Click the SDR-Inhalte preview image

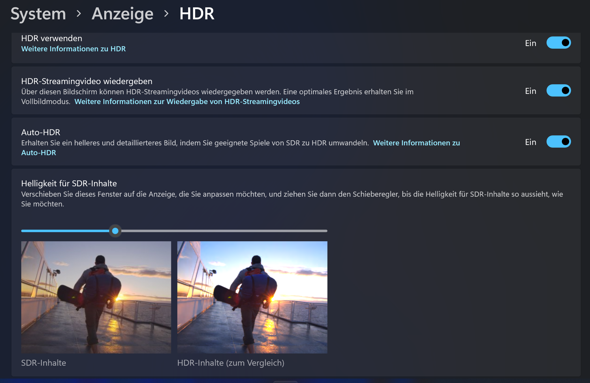96,297
